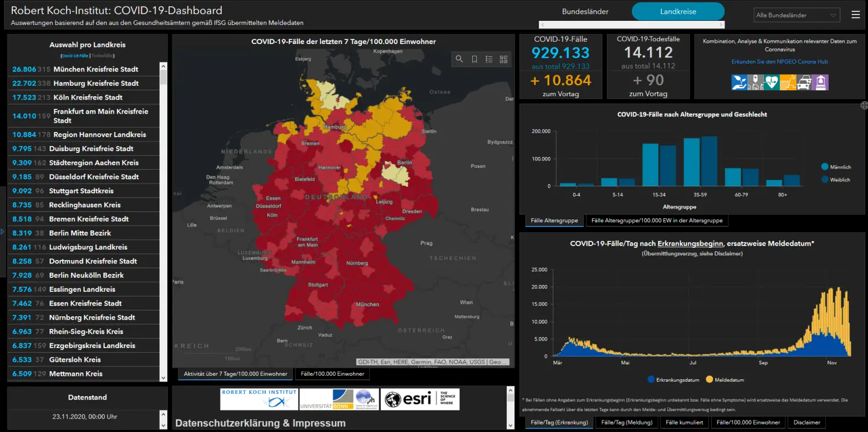Click the teal heart-pulse health icon
Viewport: 868px width, 432px height.
(771, 82)
